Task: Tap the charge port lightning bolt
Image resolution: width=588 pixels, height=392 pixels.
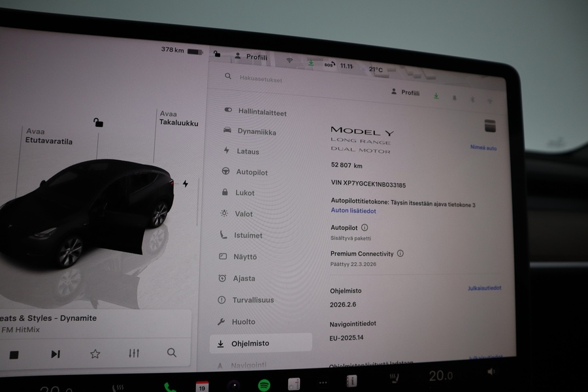Action: 186,184
